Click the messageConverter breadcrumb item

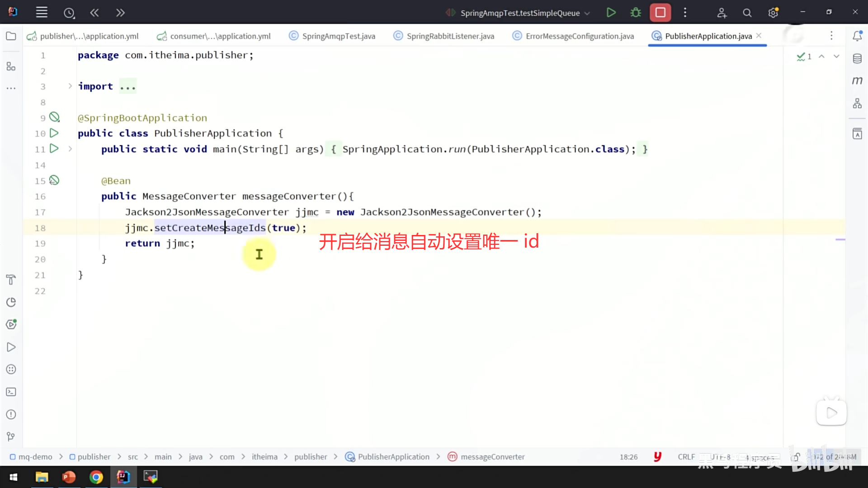pos(492,457)
